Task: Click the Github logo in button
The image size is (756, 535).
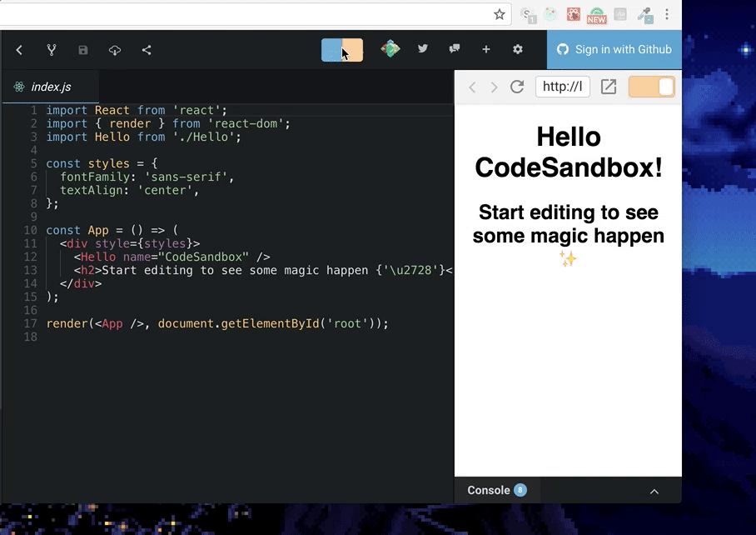Action: (x=563, y=50)
